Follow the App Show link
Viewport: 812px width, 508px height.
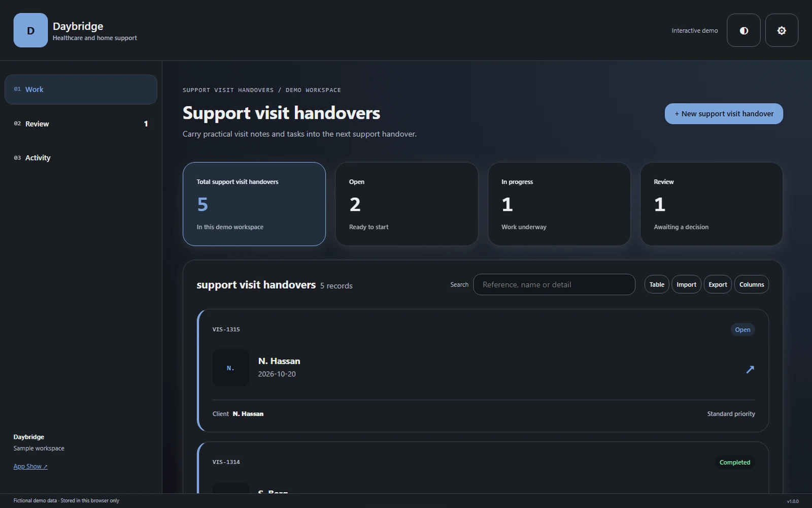[x=30, y=466]
